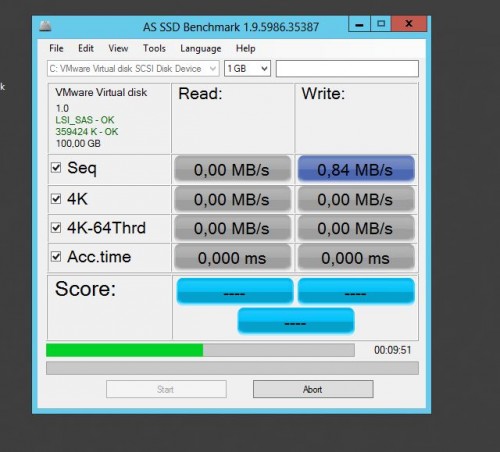Toggle the Acc.time checkbox
500x452 pixels.
pos(56,257)
